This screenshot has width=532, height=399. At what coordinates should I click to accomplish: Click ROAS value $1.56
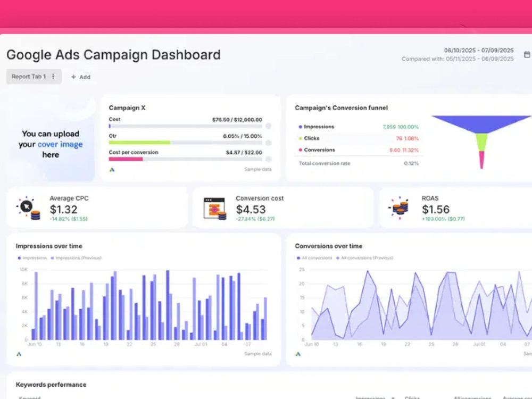436,209
